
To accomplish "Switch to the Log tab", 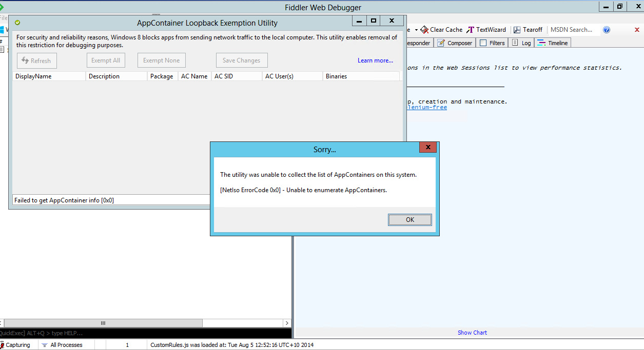I will pyautogui.click(x=521, y=43).
